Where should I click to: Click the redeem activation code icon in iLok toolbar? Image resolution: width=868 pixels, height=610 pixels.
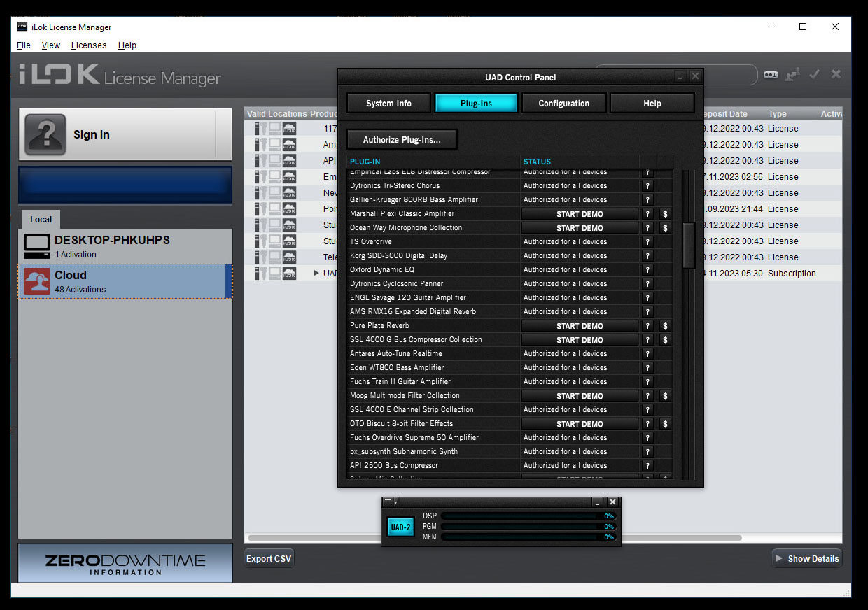[x=771, y=75]
